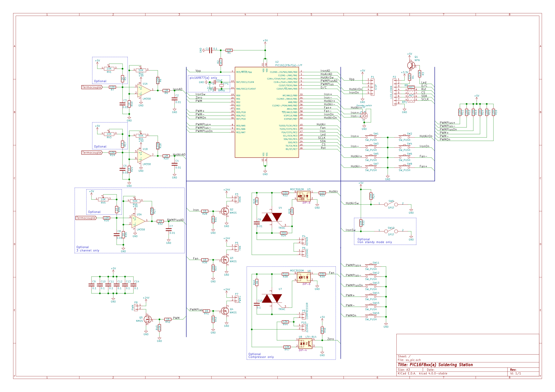Image resolution: width=555 pixels, height=392 pixels.
Task: Click the SW1 push button for Iron+
Action: coord(371,137)
